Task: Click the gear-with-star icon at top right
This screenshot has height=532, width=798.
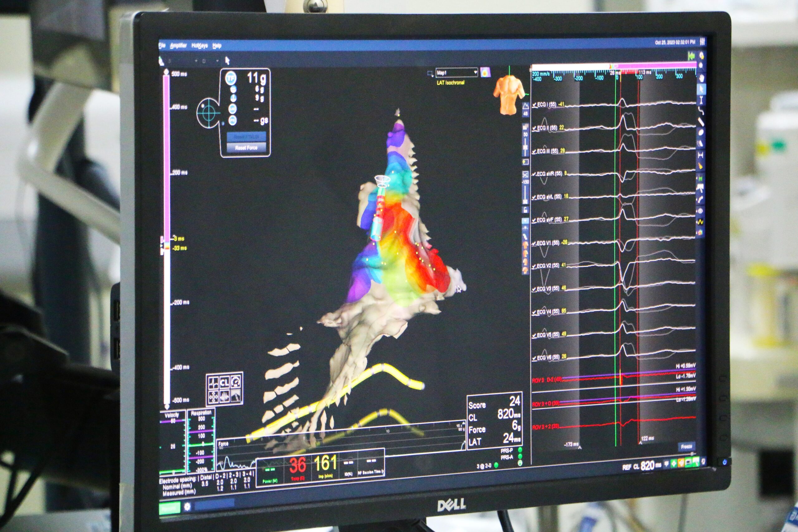Action: tap(702, 56)
